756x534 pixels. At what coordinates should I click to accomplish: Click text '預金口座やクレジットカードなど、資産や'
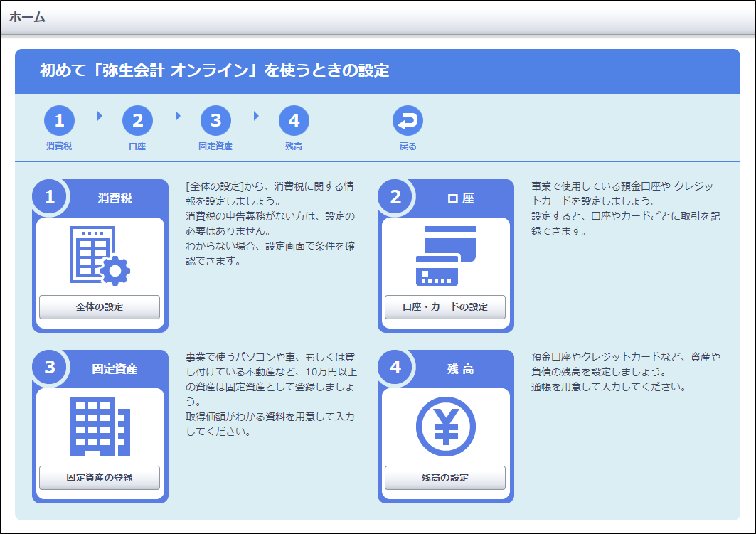[x=625, y=357]
